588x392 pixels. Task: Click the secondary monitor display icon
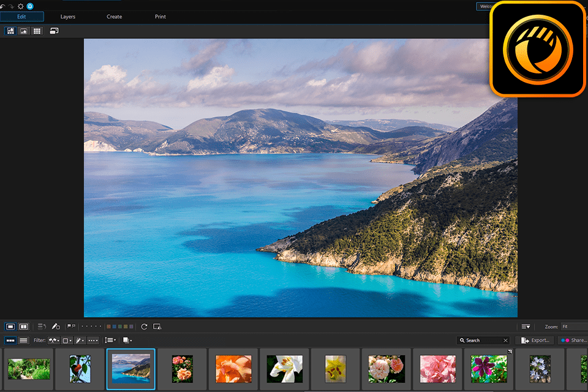[54, 31]
